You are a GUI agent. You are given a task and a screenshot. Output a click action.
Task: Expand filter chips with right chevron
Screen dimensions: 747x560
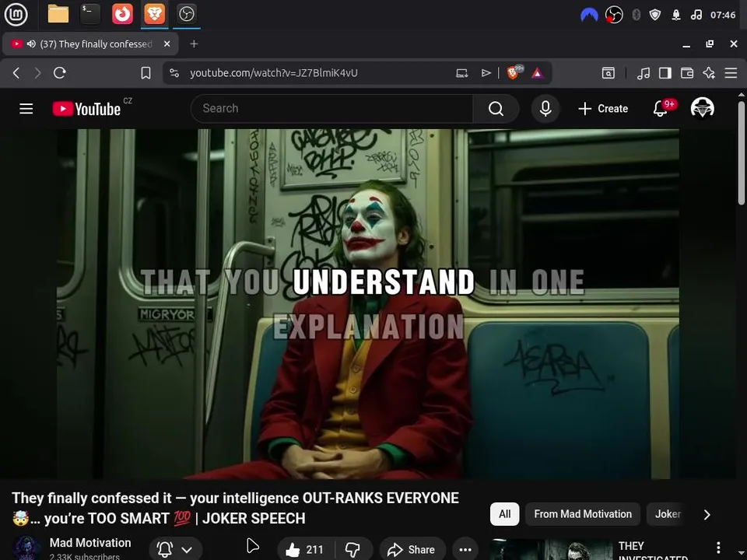click(707, 514)
